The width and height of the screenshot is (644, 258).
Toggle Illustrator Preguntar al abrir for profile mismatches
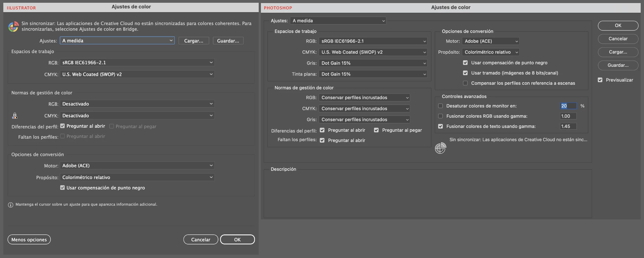point(62,126)
